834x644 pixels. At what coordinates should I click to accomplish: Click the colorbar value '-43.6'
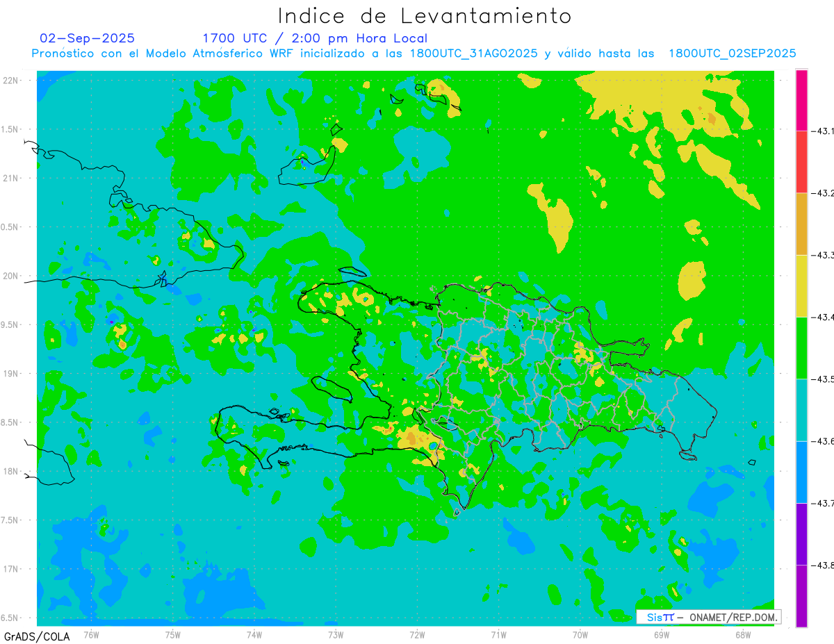823,440
